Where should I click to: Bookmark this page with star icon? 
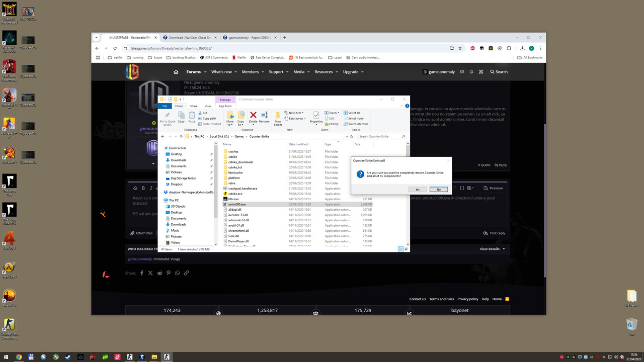(460, 48)
